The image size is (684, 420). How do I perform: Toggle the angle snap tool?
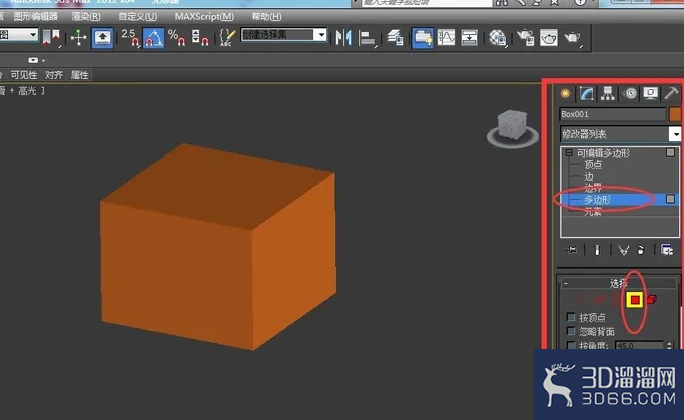click(x=154, y=38)
